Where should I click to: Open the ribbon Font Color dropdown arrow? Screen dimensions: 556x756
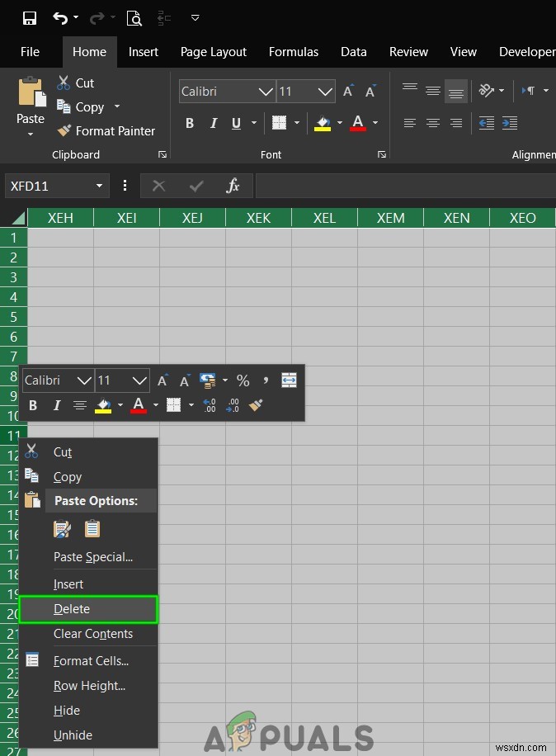point(375,122)
